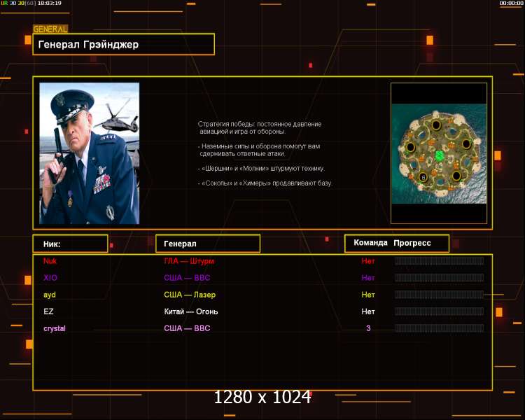Select the "Ник:" column header

70,244
